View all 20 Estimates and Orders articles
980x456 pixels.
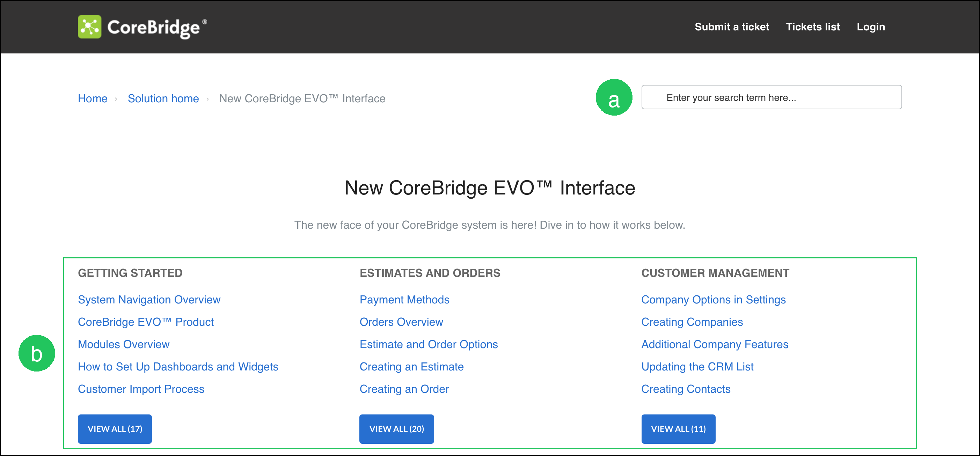396,429
